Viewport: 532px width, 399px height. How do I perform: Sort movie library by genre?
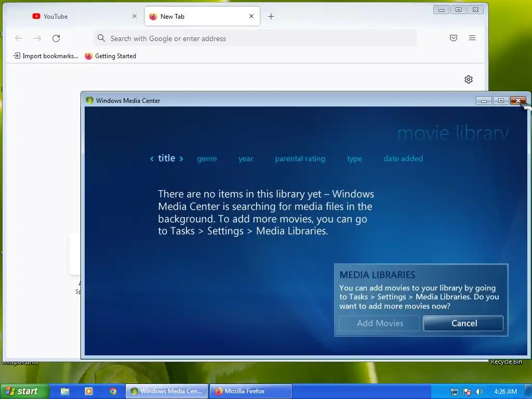click(x=207, y=159)
